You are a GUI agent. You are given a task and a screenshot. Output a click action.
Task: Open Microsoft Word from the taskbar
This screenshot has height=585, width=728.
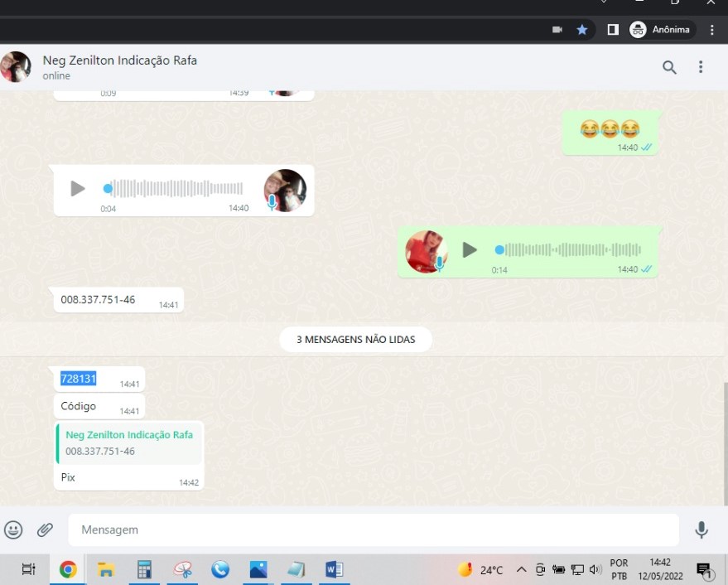[x=334, y=570]
